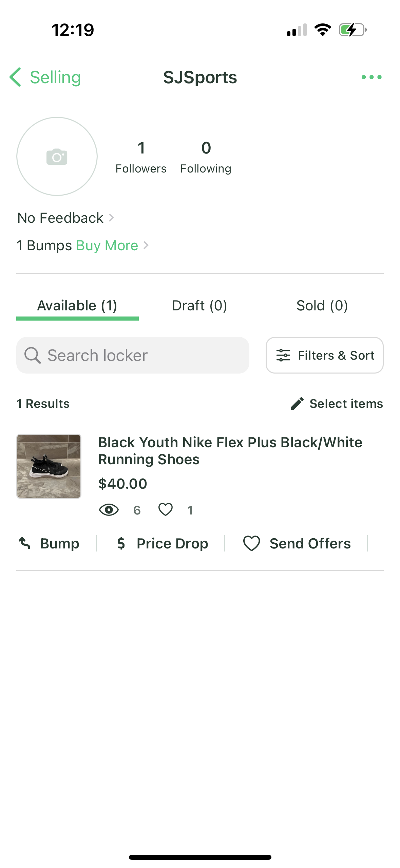Tap the pencil icon beside Select items
This screenshot has height=868, width=400.
(297, 404)
